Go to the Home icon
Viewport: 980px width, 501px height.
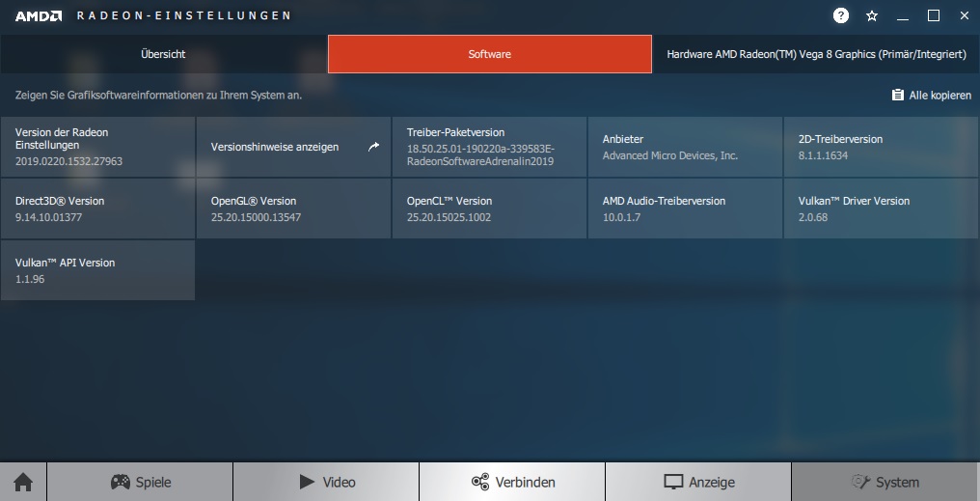tap(23, 483)
